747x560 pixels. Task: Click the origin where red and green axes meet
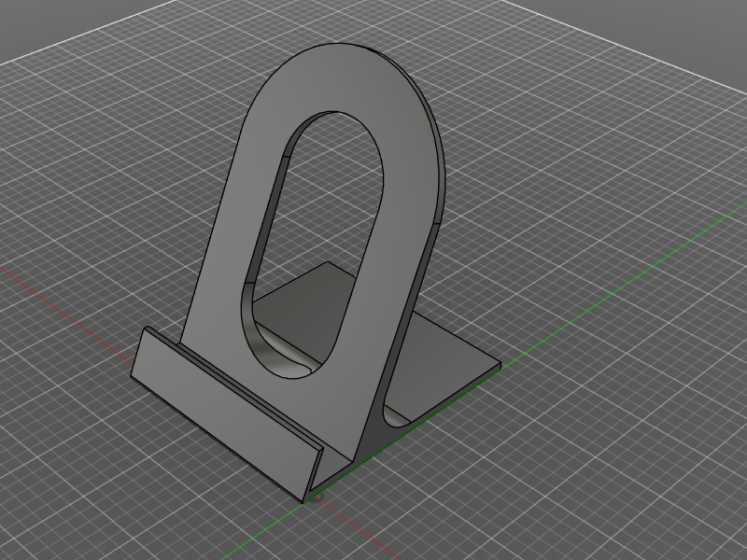311,499
